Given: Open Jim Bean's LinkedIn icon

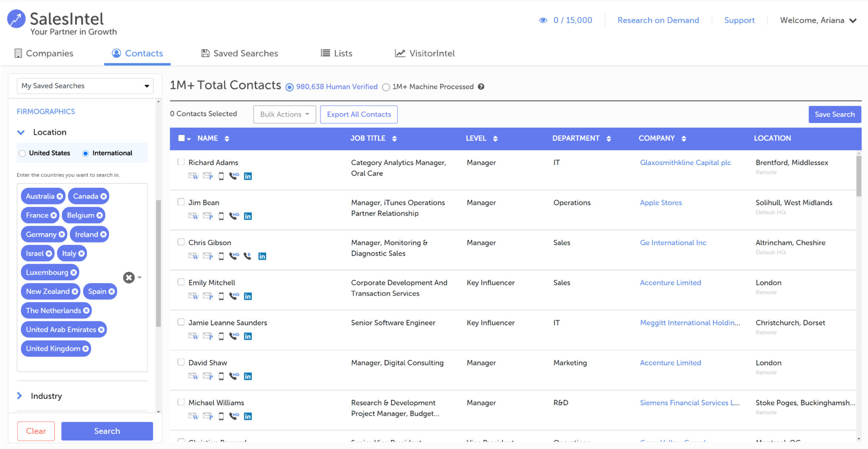Looking at the screenshot, I should pyautogui.click(x=248, y=216).
